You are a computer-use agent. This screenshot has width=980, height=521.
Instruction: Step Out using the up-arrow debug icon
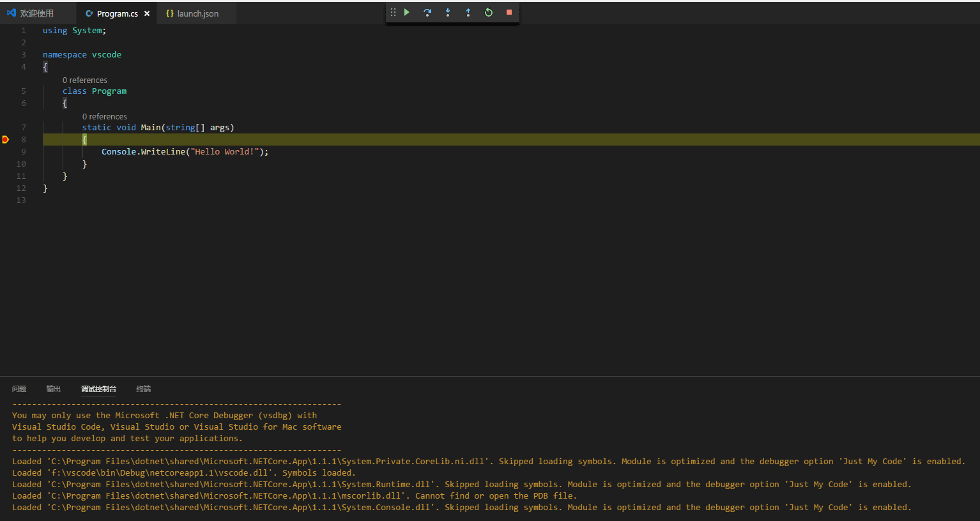coord(468,13)
